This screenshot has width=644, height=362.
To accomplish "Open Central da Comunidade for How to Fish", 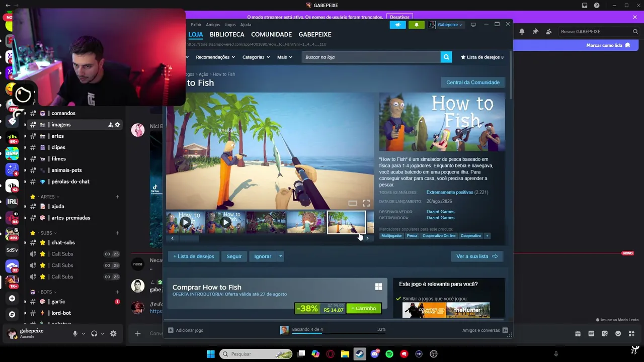I will pos(473,82).
